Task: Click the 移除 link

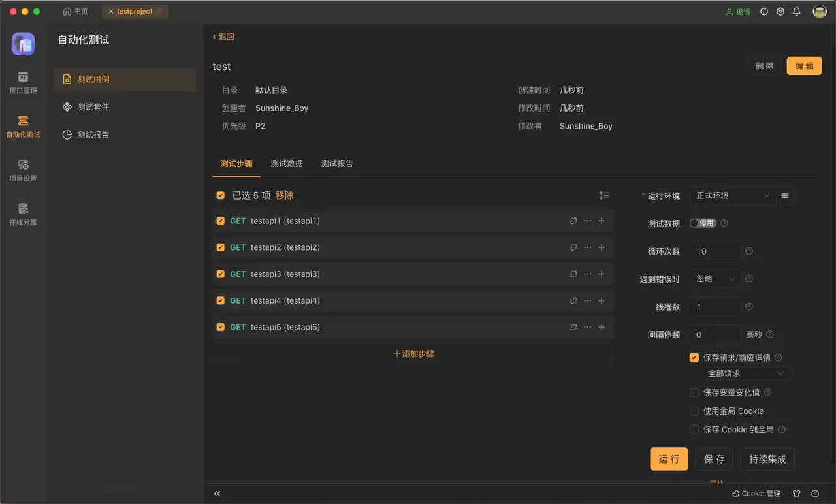Action: tap(284, 195)
